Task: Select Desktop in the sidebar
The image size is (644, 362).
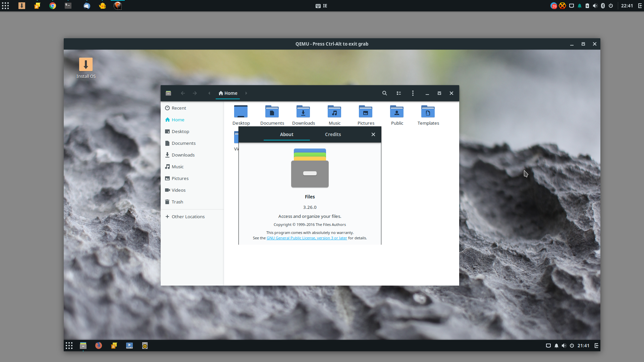Action: 192,131
